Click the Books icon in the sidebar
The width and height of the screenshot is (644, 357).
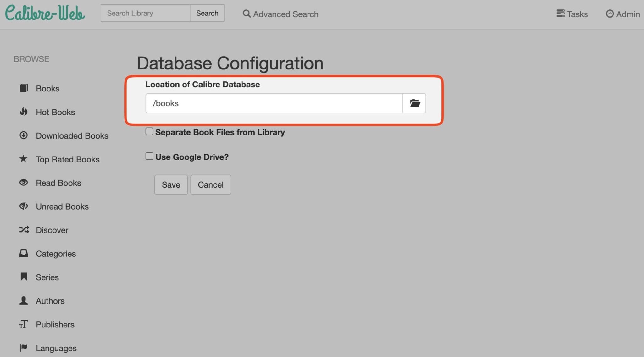24,88
